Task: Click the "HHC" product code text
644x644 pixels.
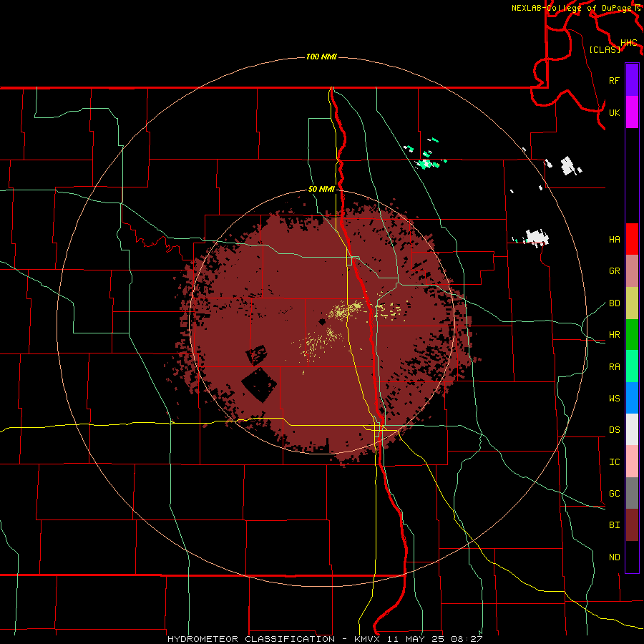Action: (628, 43)
